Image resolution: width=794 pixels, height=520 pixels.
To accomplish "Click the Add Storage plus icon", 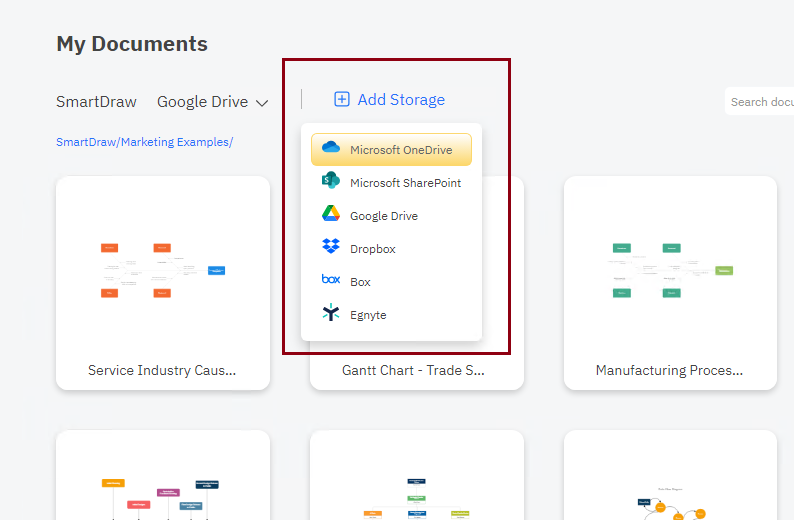I will (x=342, y=99).
